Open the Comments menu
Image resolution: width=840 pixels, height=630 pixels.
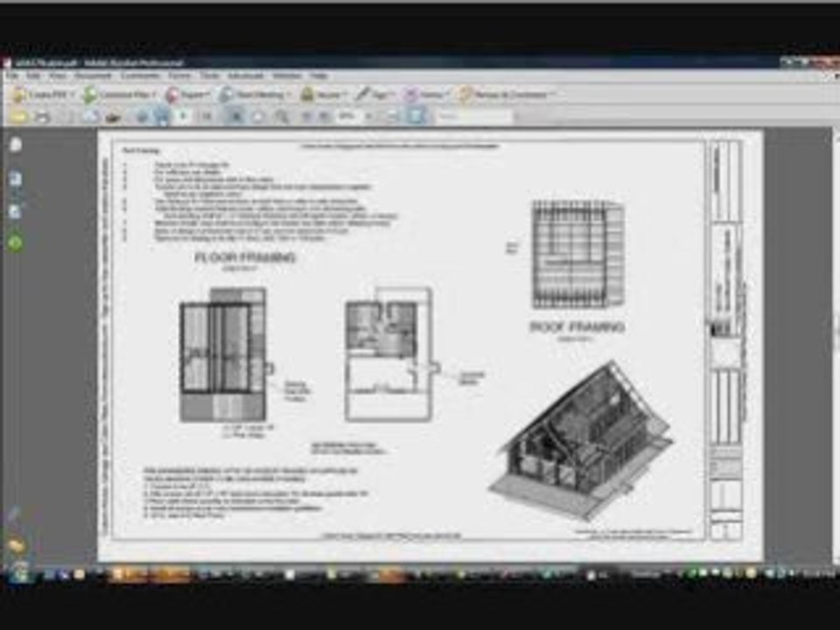coord(140,76)
